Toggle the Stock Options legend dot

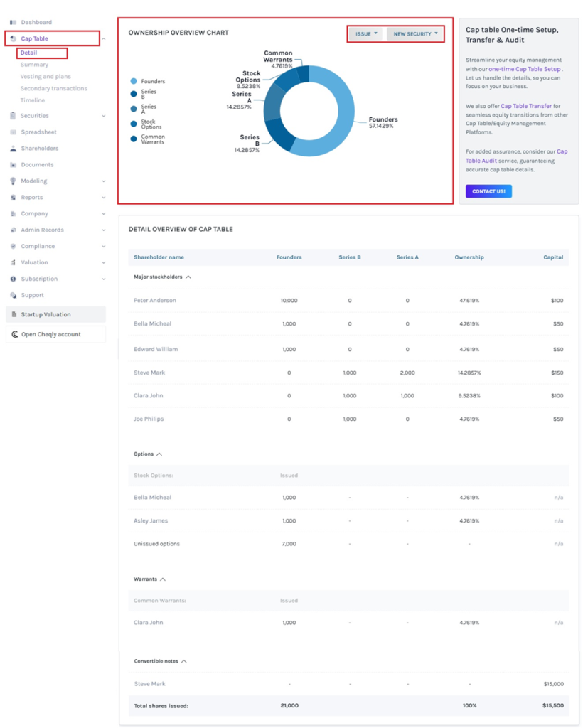pos(134,124)
